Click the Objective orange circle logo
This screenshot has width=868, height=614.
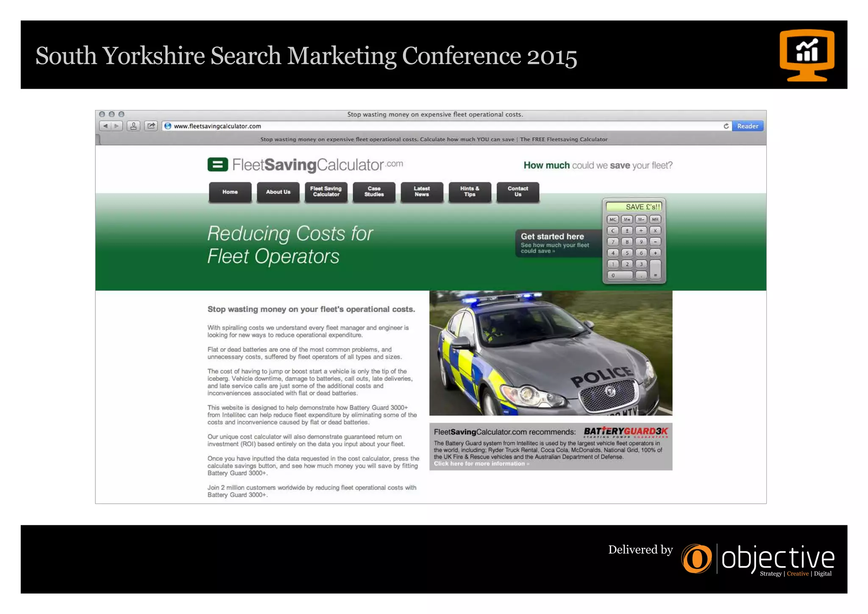697,558
